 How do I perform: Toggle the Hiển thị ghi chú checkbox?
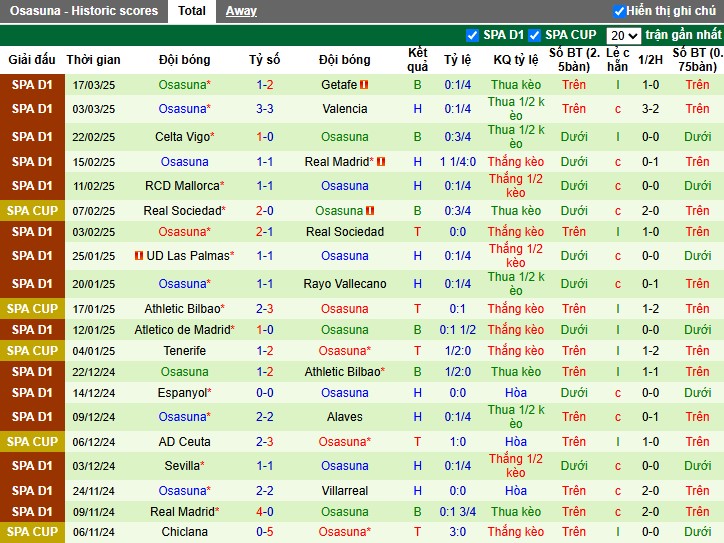click(619, 11)
